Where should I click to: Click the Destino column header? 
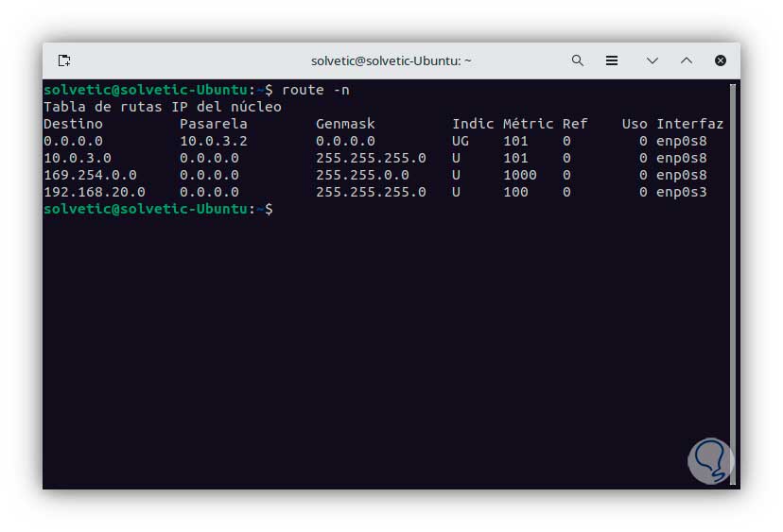[73, 124]
